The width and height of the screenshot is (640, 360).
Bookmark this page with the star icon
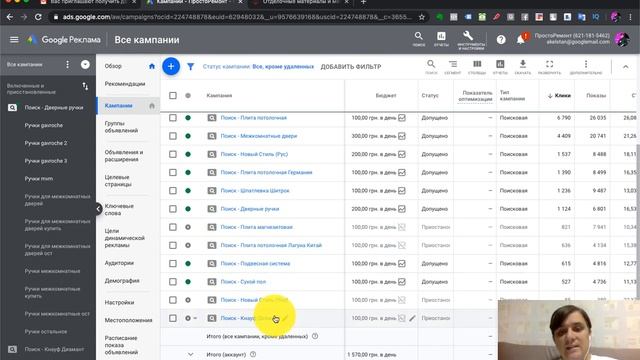[x=422, y=17]
